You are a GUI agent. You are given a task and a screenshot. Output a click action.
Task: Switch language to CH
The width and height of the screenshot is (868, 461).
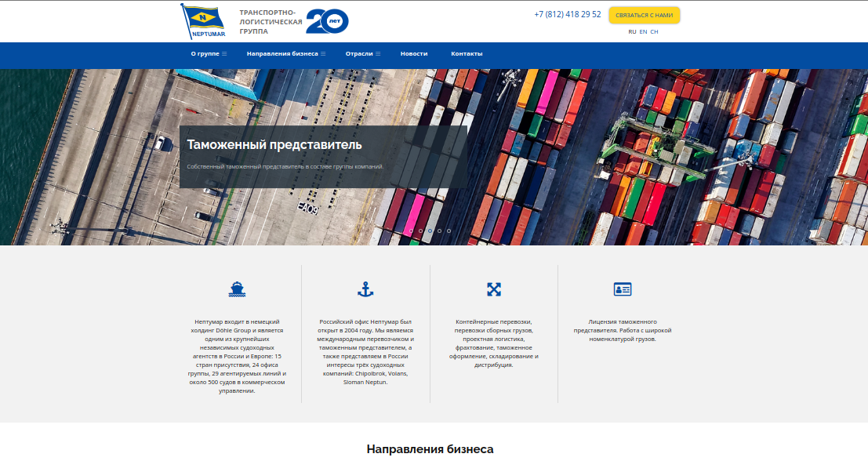point(654,31)
